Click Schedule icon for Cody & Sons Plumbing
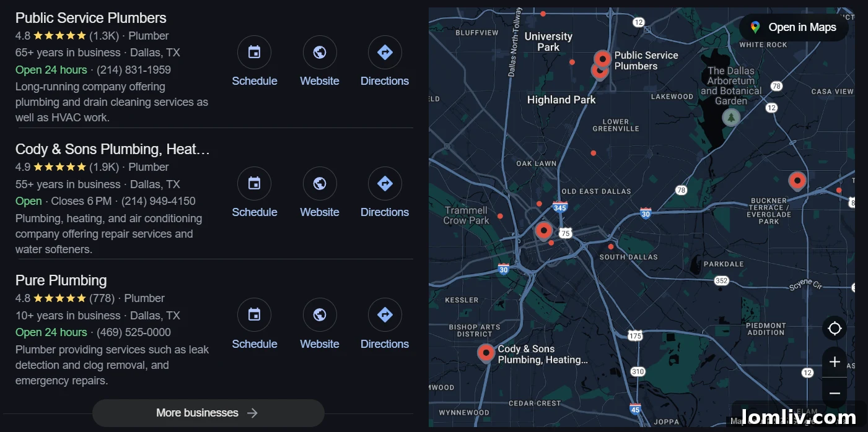This screenshot has height=432, width=868. coord(254,184)
